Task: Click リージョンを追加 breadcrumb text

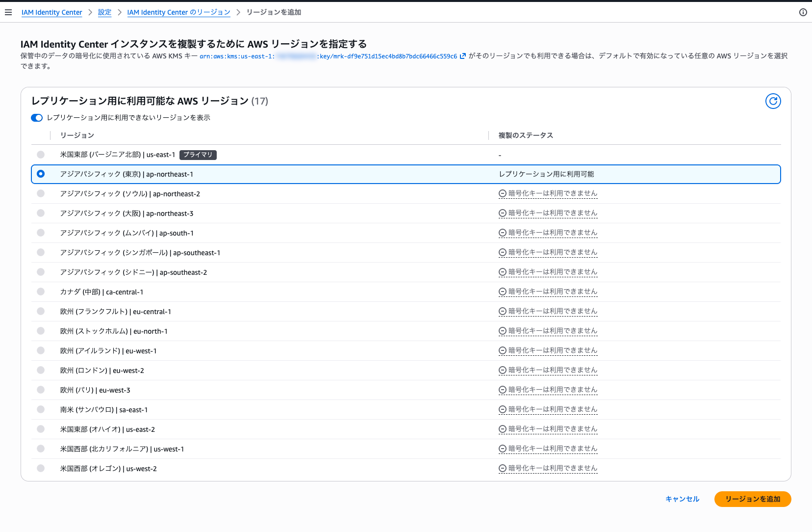Action: pyautogui.click(x=274, y=12)
